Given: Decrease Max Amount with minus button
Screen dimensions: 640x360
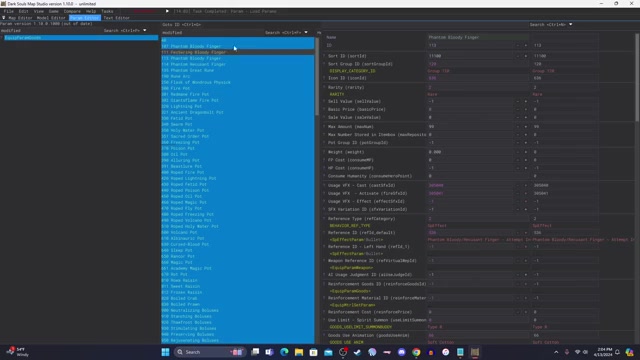Looking at the screenshot, I should click(518, 127).
